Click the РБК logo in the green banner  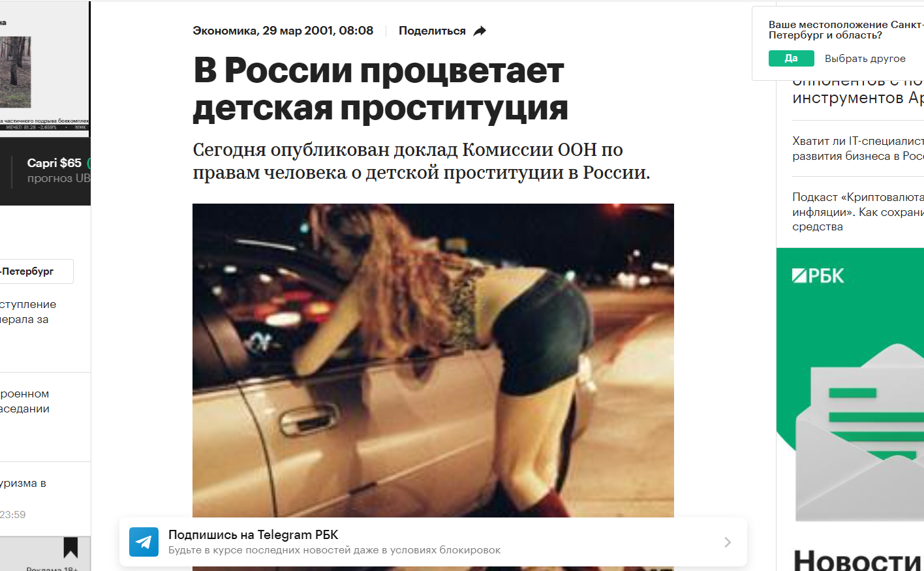click(818, 275)
